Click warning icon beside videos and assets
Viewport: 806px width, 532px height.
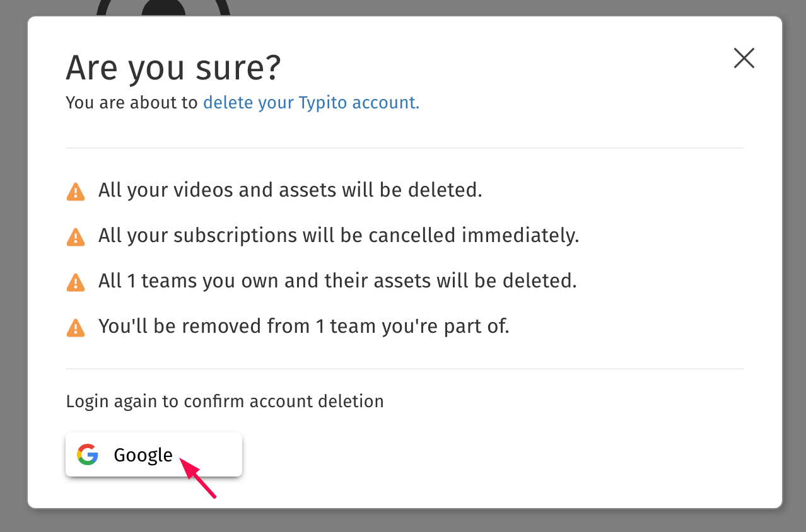76,191
